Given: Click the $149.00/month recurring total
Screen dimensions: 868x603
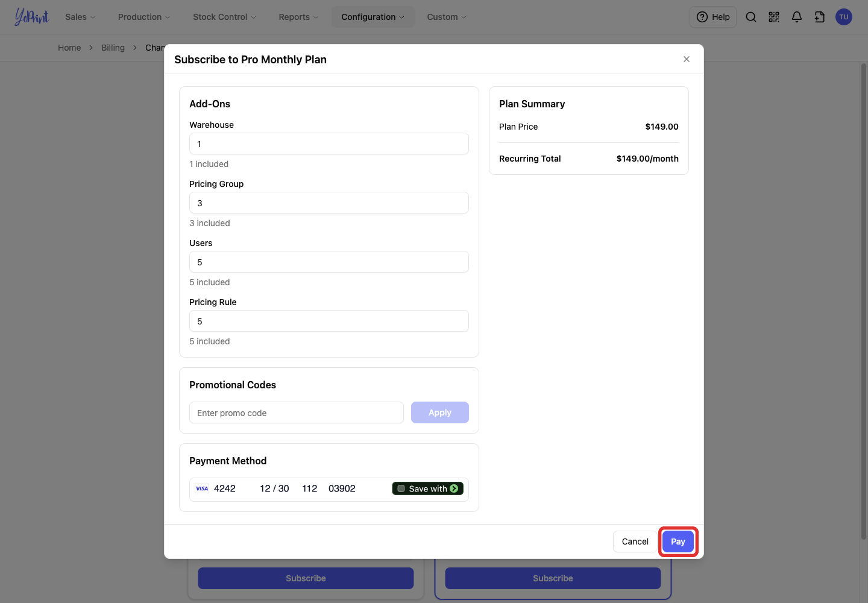Looking at the screenshot, I should pos(647,159).
